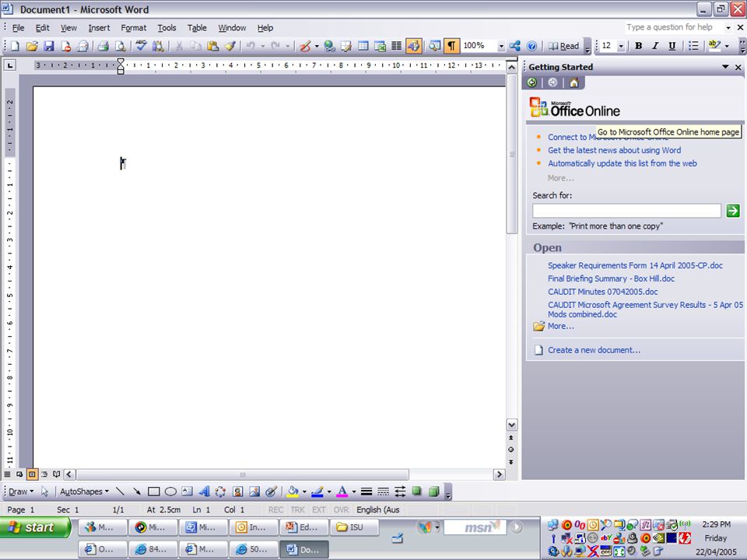This screenshot has width=747, height=560.
Task: Print the document using printer icon
Action: coord(103,46)
